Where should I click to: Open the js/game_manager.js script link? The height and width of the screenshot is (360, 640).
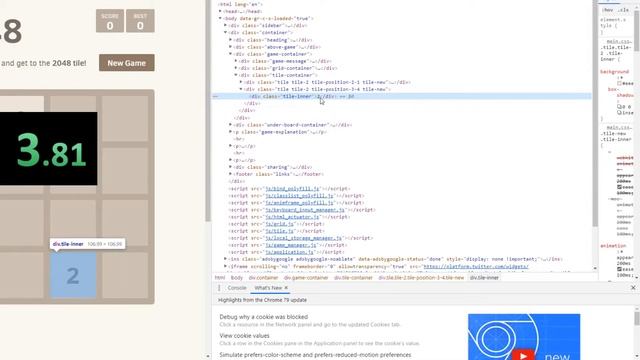(291, 245)
